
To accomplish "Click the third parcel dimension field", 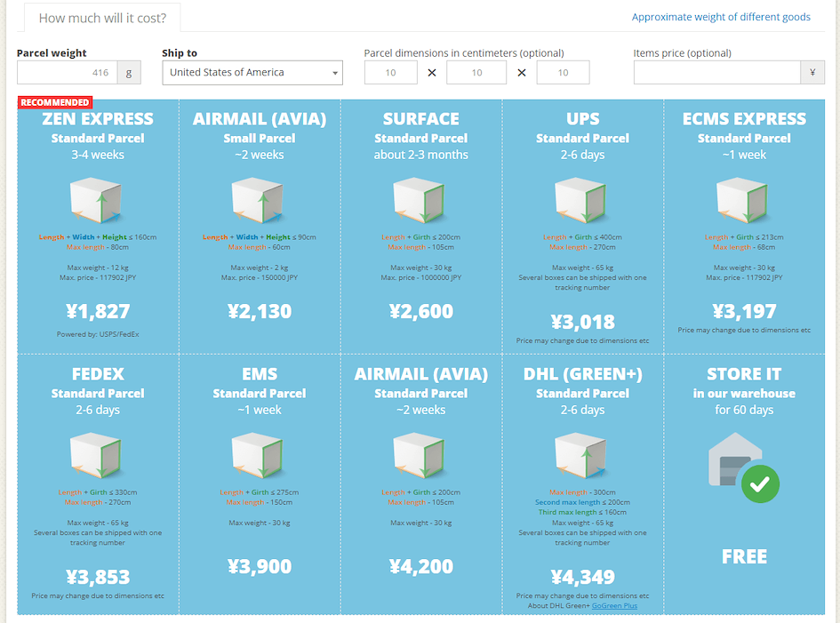I will click(563, 73).
